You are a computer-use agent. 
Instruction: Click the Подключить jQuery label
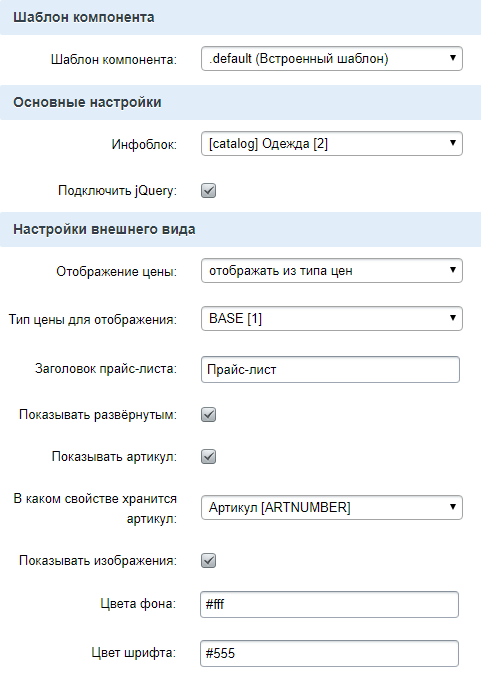pos(117,191)
